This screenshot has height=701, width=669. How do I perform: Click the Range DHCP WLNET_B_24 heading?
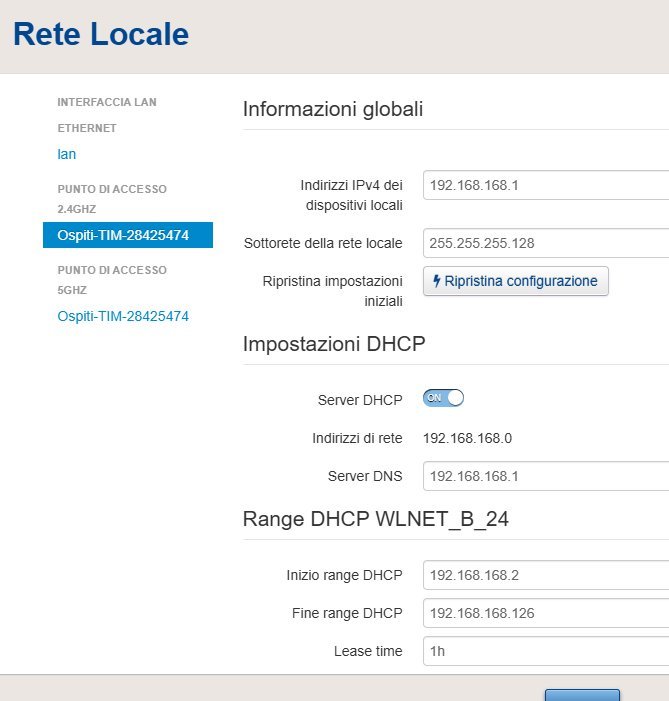(376, 519)
